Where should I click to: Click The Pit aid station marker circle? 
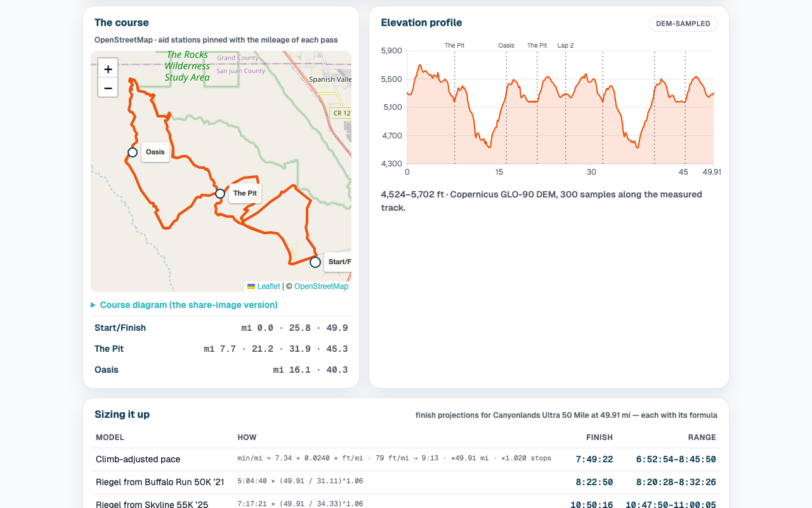pyautogui.click(x=220, y=194)
